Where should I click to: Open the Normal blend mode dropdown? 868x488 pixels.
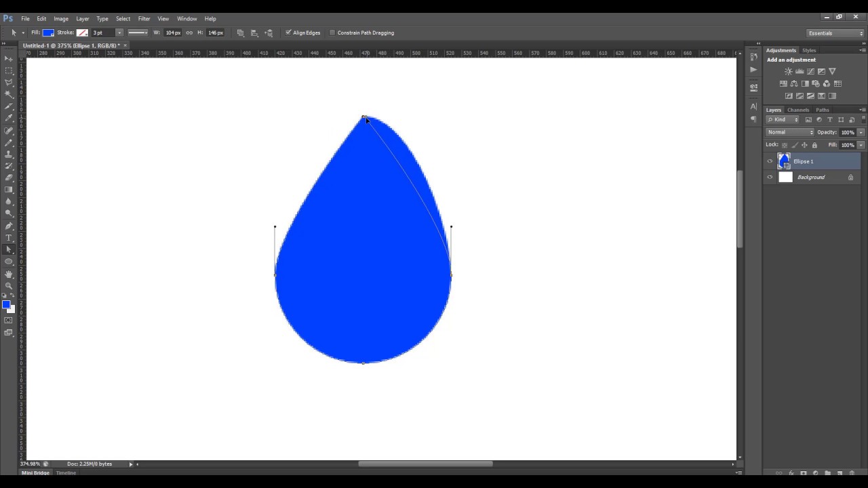[x=789, y=132]
